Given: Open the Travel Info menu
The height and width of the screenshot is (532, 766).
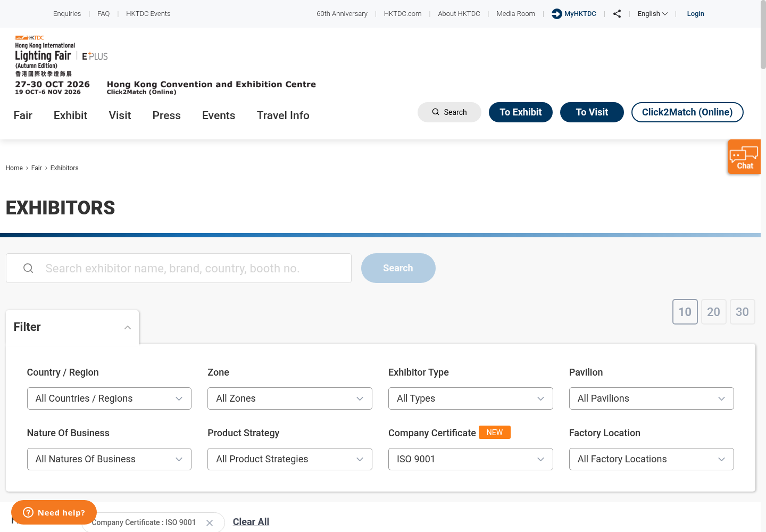Looking at the screenshot, I should tap(283, 115).
